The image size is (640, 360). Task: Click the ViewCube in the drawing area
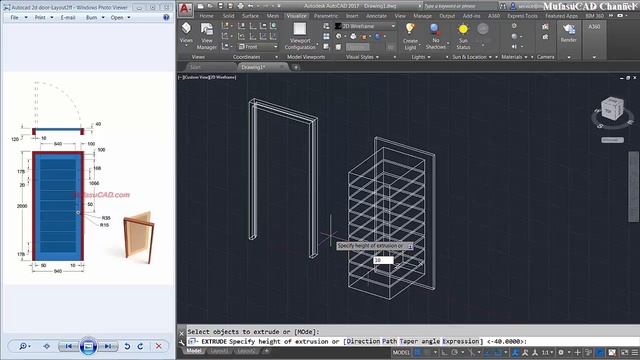612,109
